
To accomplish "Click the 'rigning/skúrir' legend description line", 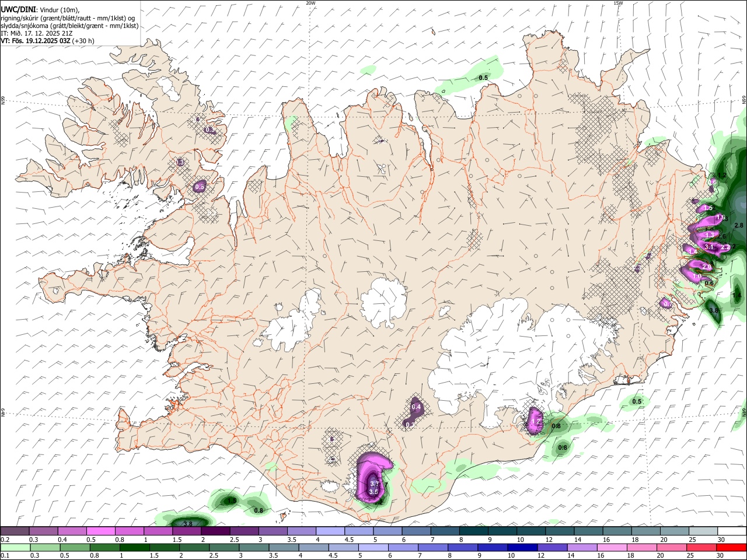I will point(68,17).
